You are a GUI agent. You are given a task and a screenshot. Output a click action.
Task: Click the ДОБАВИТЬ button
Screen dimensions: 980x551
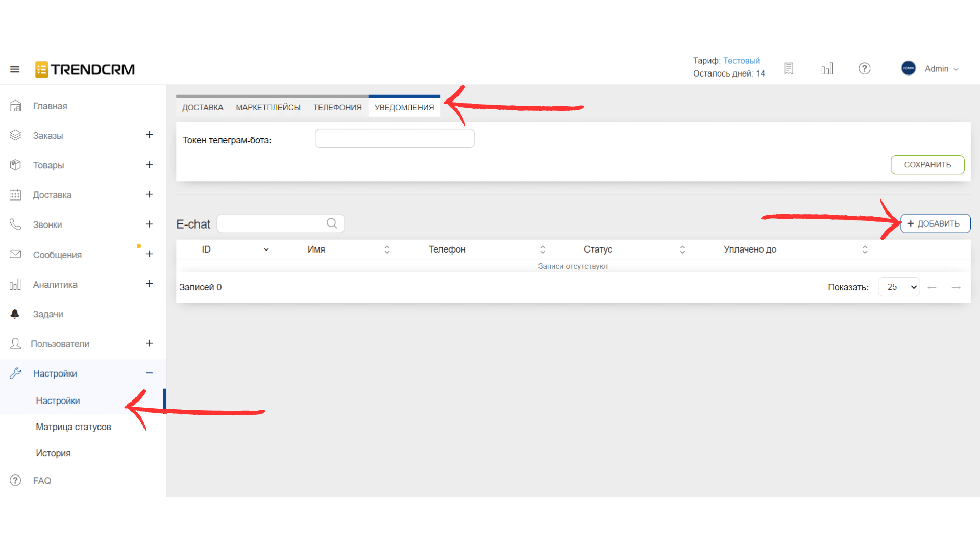click(935, 223)
